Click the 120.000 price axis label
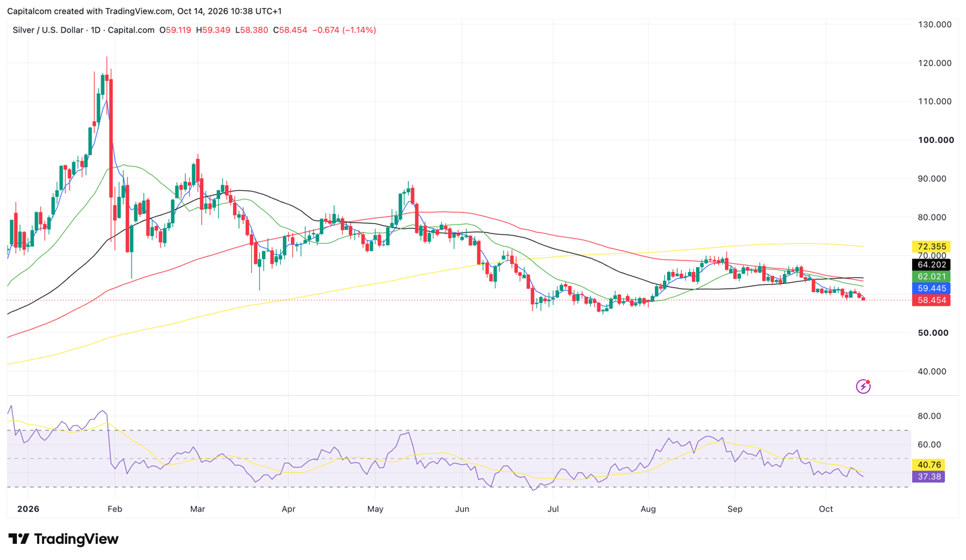Viewport: 966px width, 560px height. [x=934, y=63]
